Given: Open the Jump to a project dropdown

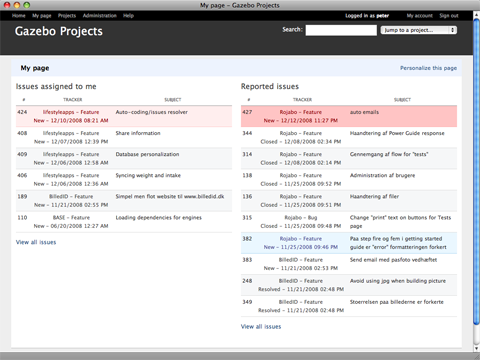Looking at the screenshot, I should tap(419, 30).
